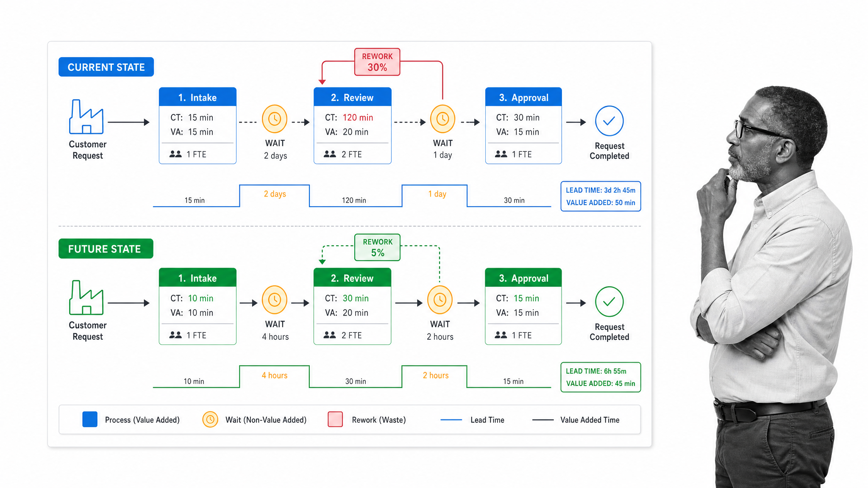Click the Value Added Time legend text
Screen dimensions: 868x488
click(x=590, y=420)
